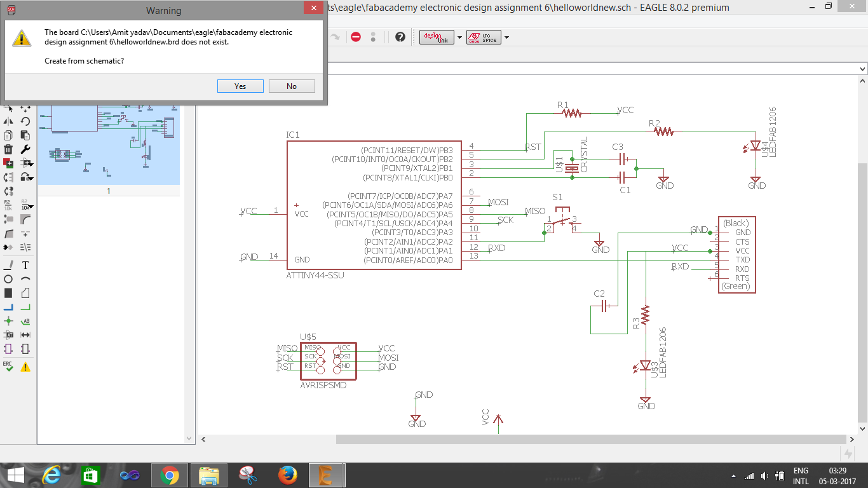Open Help with the question mark icon
The height and width of the screenshot is (488, 868).
(400, 37)
